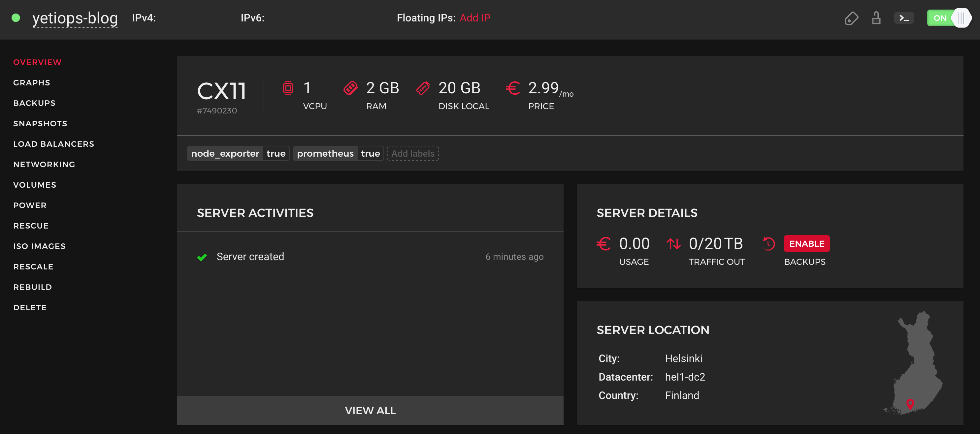The width and height of the screenshot is (980, 434).
Task: Click the RAM icon next to 2 GB
Action: click(350, 88)
